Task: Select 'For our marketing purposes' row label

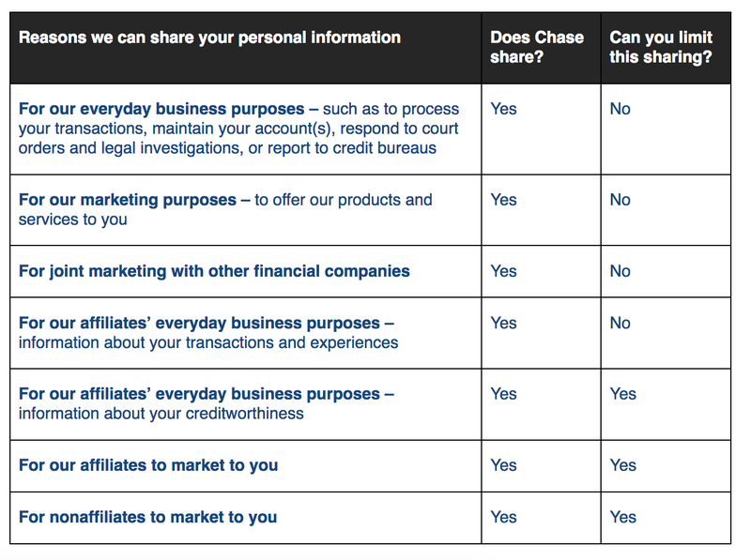Action: click(x=128, y=200)
